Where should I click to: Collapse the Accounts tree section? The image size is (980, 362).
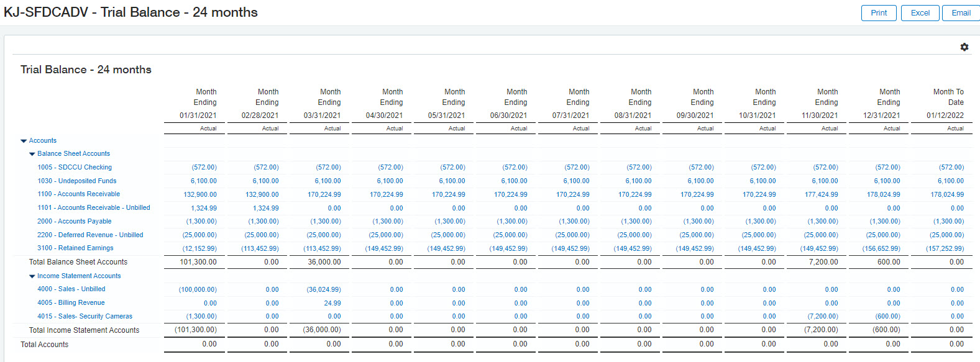pyautogui.click(x=24, y=141)
